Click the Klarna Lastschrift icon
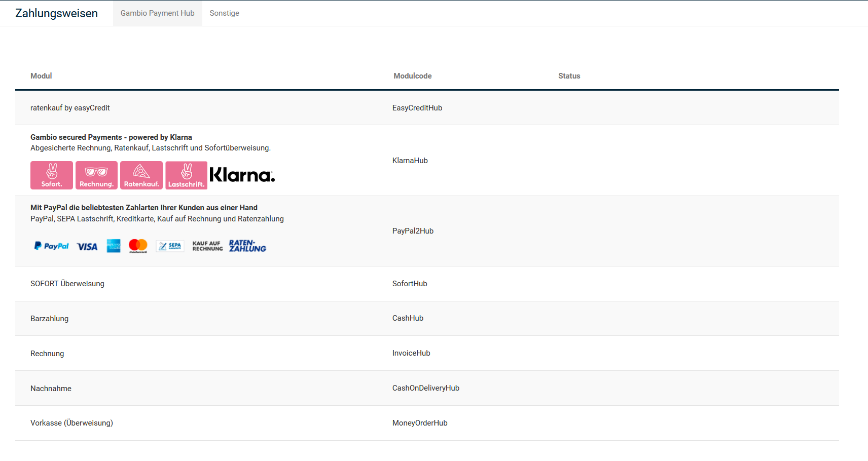Image resolution: width=868 pixels, height=461 pixels. click(186, 175)
